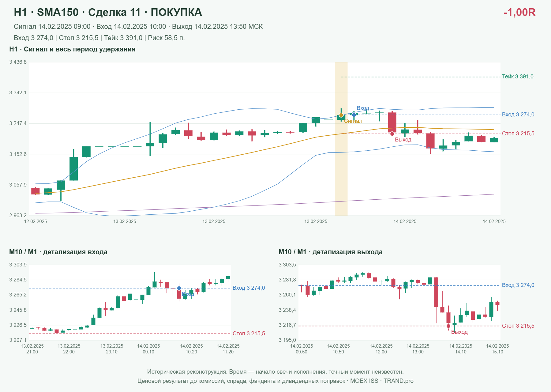Select the red Выход dot in the exit detail chart
551x392 pixels.
448,326
